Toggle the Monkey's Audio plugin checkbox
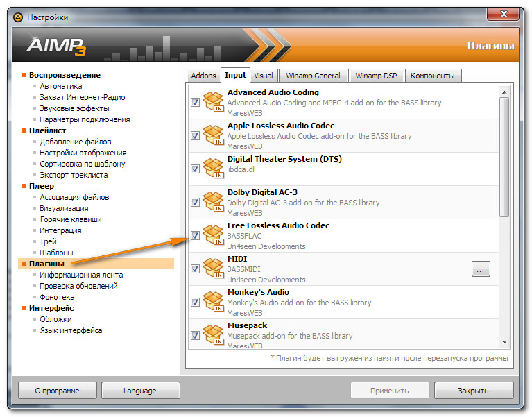 tap(195, 302)
